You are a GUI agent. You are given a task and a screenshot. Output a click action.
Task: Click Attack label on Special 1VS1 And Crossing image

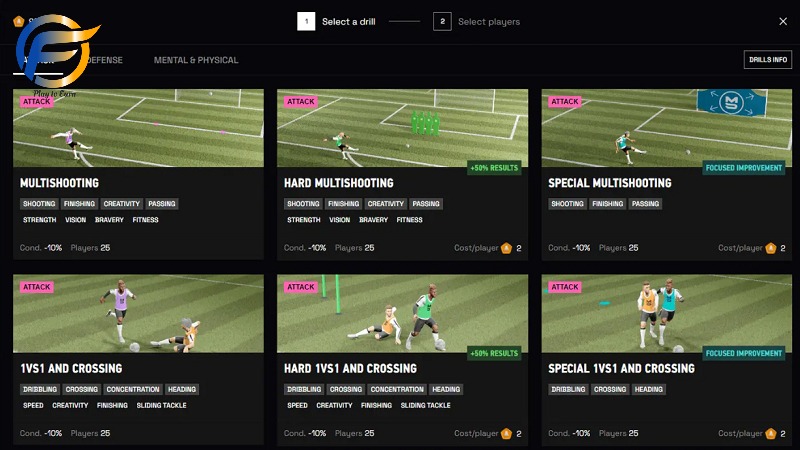(565, 287)
